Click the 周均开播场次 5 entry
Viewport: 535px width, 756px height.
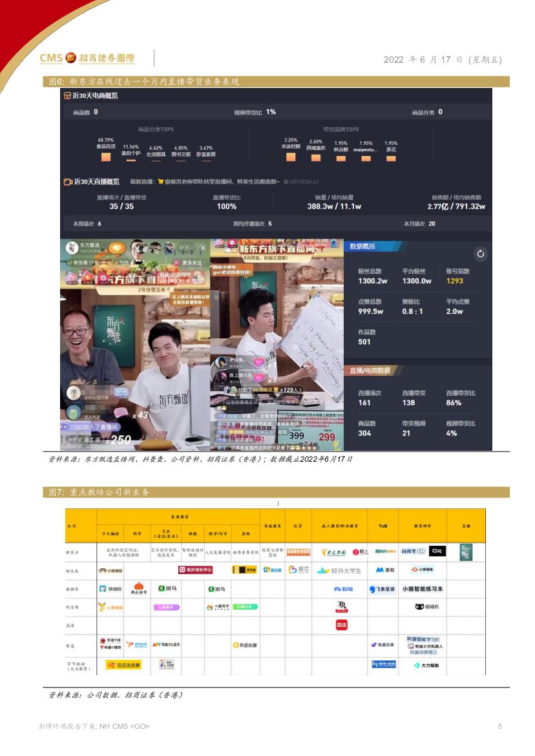pos(253,224)
